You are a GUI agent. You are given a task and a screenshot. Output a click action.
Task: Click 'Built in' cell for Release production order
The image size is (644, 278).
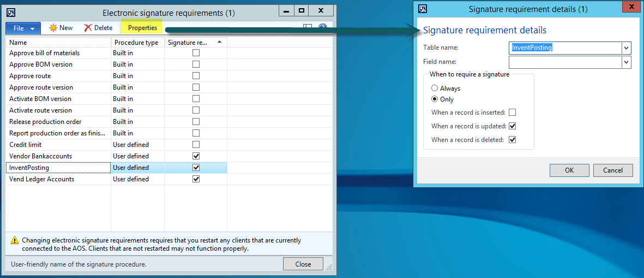138,122
